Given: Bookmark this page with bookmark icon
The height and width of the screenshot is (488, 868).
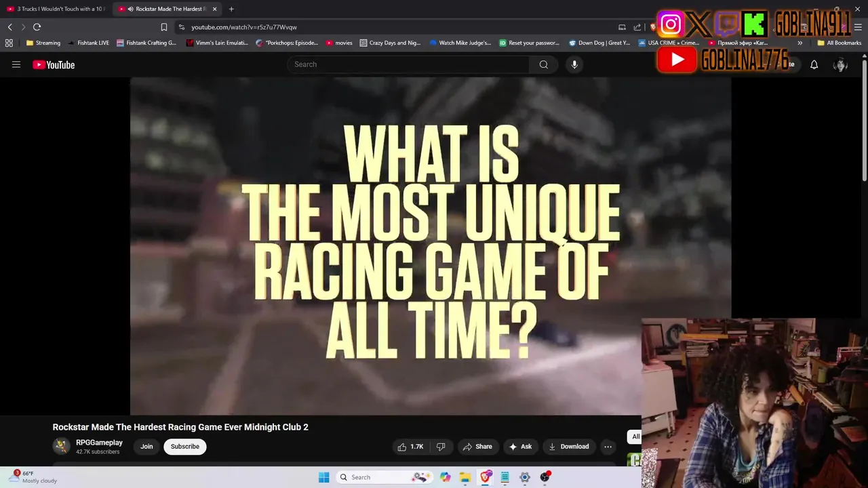Looking at the screenshot, I should click(x=163, y=27).
